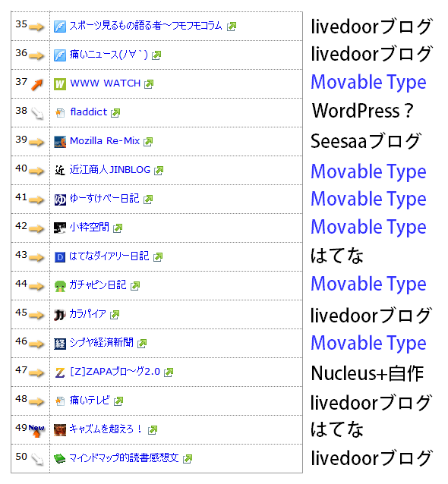
Task: Click external-link icon next to Mozilla Re-Mix
Action: click(x=148, y=142)
